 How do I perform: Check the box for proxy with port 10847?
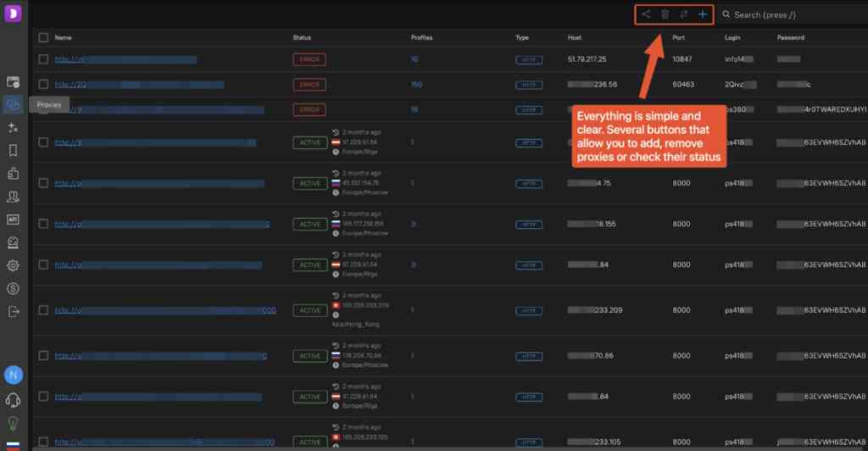click(43, 59)
